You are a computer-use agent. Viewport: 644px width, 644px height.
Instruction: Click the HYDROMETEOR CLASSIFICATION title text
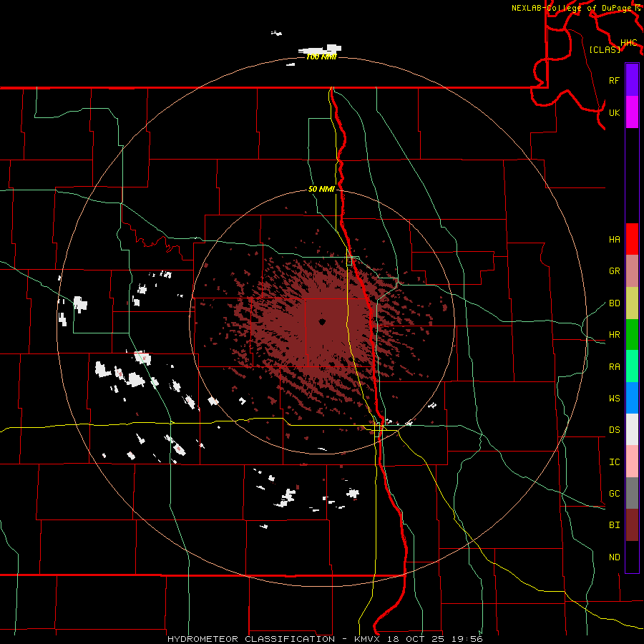[x=251, y=639]
